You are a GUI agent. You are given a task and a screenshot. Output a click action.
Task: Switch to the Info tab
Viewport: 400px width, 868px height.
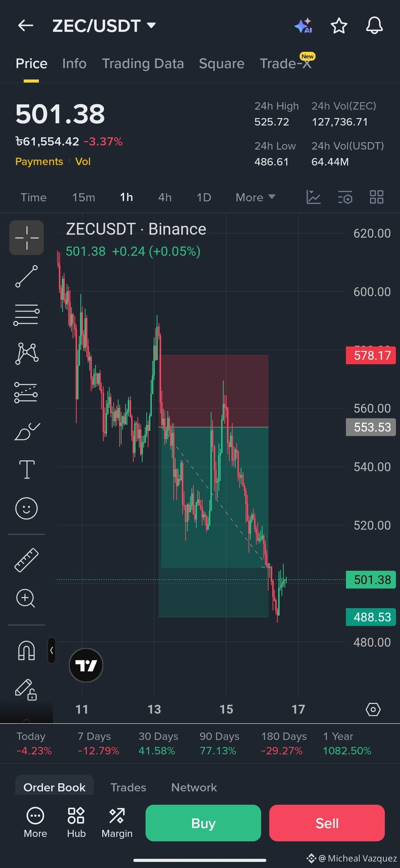74,64
